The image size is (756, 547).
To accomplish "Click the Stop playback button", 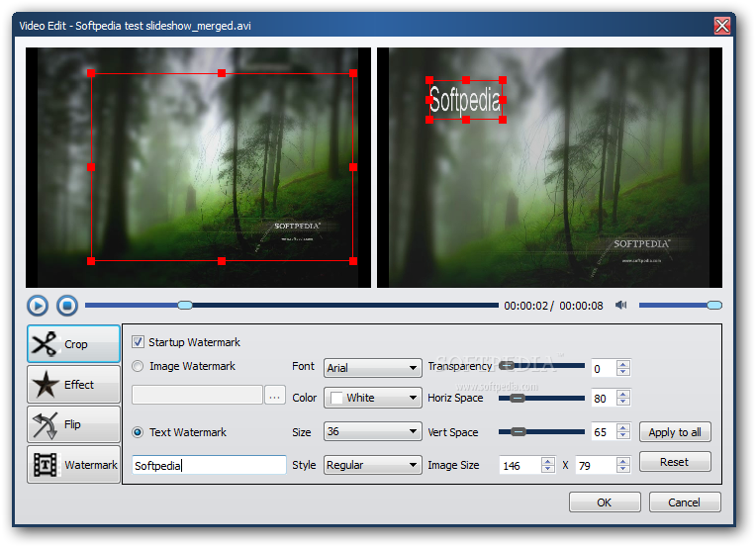I will (x=67, y=306).
